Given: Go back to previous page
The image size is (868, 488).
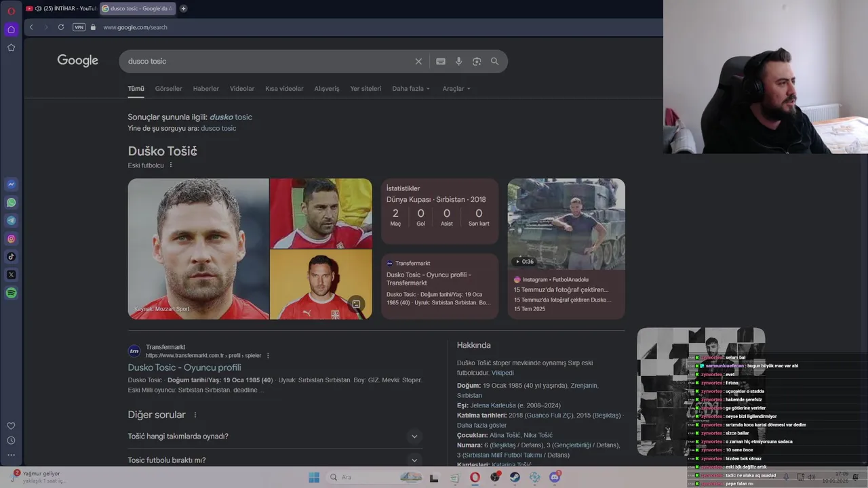Looking at the screenshot, I should tap(31, 27).
